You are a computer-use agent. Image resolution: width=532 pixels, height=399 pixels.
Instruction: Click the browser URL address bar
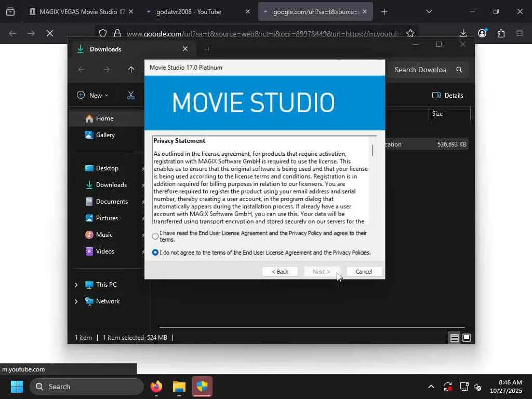pos(264,34)
